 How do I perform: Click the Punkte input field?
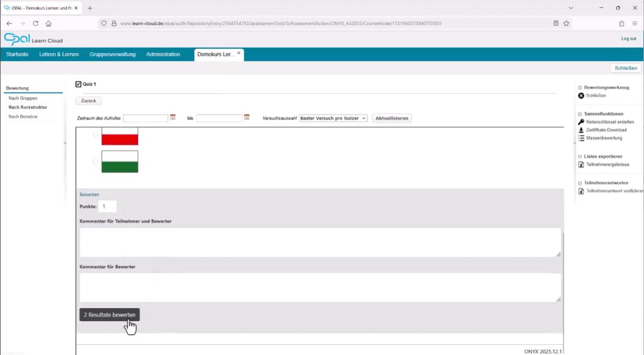pyautogui.click(x=107, y=206)
